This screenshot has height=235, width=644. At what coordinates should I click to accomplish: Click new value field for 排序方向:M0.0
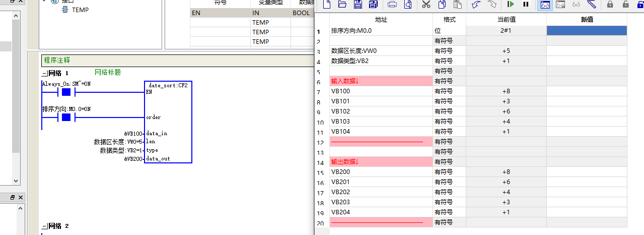click(x=587, y=31)
